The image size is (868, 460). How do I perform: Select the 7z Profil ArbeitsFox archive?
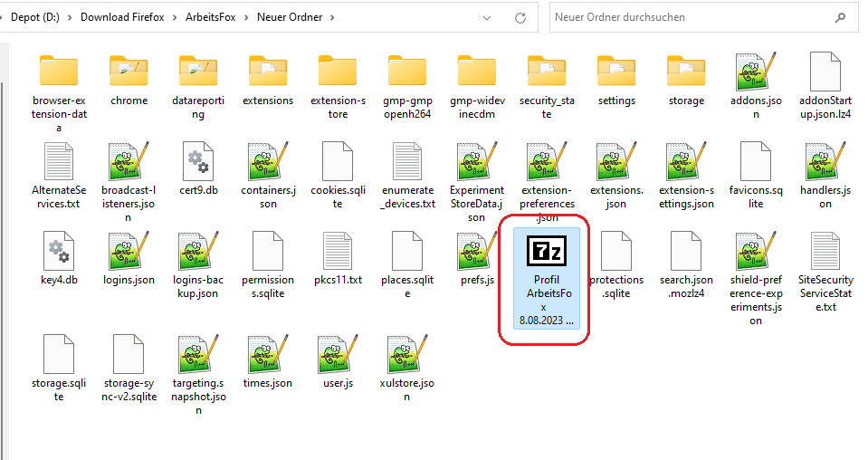pyautogui.click(x=547, y=278)
